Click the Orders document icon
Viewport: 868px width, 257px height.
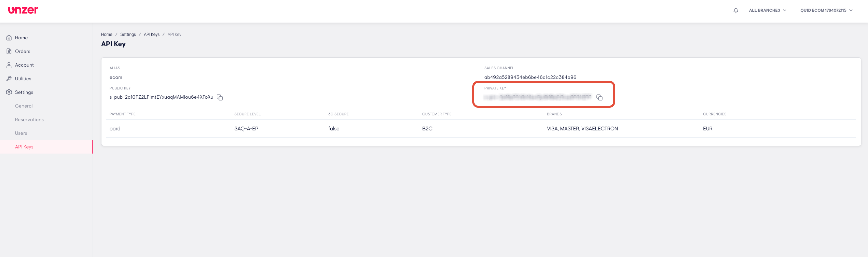tap(9, 51)
